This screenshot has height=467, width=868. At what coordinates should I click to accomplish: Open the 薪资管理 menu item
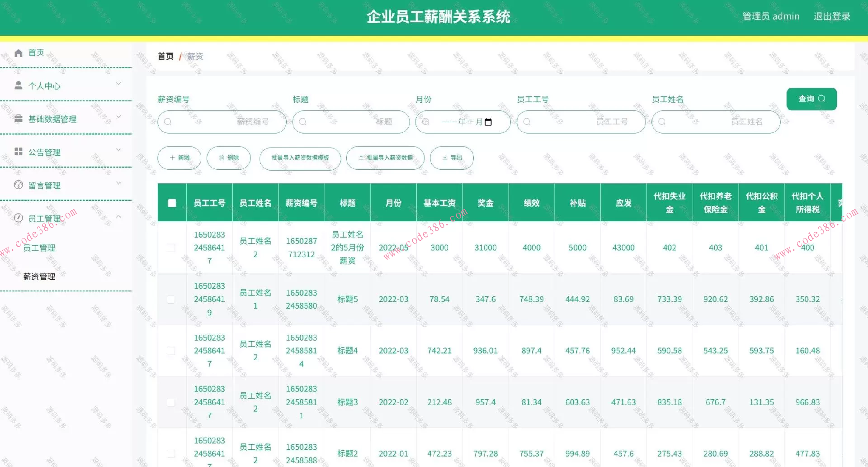tap(39, 276)
